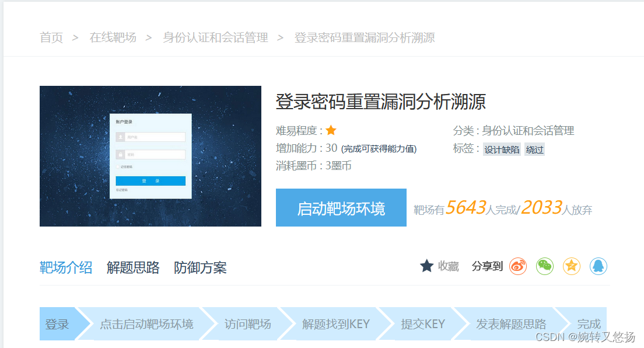Start the range with 启动靶场环境 button

341,208
